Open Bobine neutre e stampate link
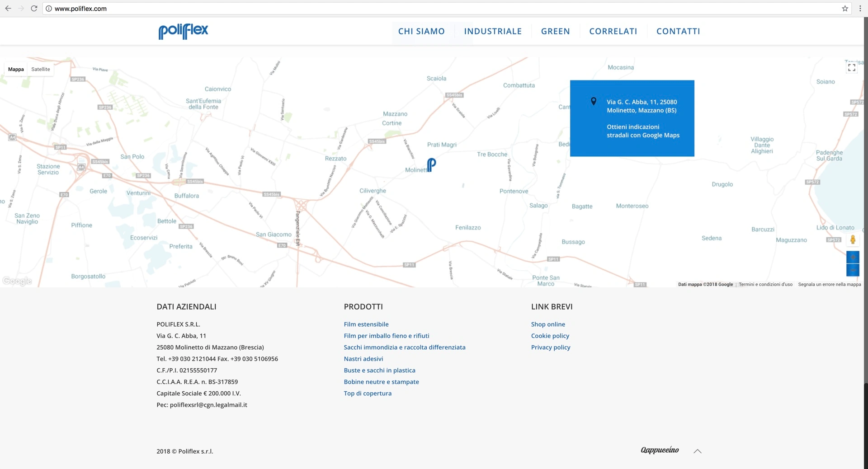The width and height of the screenshot is (868, 469). (x=381, y=382)
